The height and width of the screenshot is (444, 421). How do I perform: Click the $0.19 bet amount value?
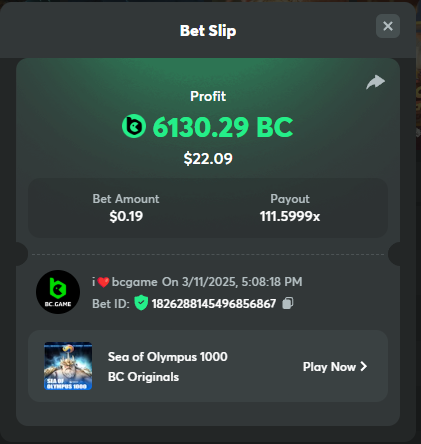click(x=126, y=216)
